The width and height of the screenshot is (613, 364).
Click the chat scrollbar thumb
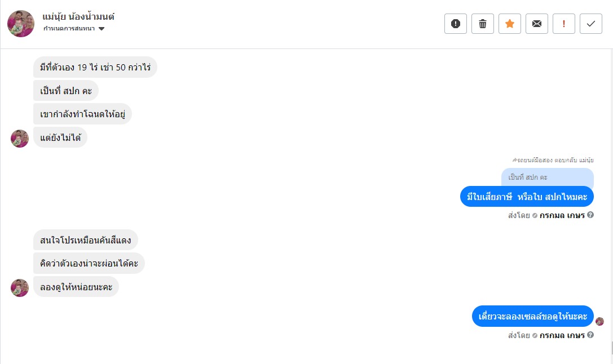(611, 347)
